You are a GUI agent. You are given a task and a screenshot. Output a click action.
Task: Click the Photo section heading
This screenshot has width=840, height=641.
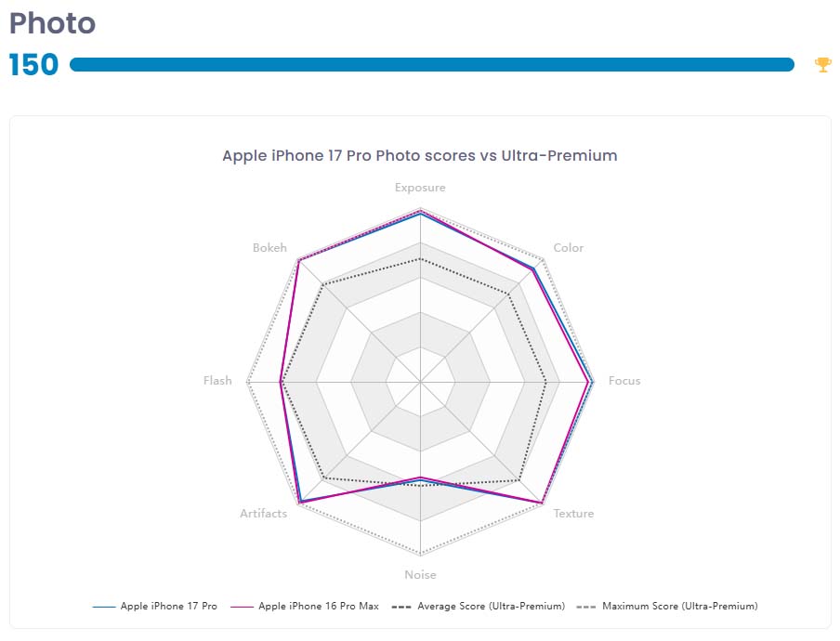click(x=52, y=23)
